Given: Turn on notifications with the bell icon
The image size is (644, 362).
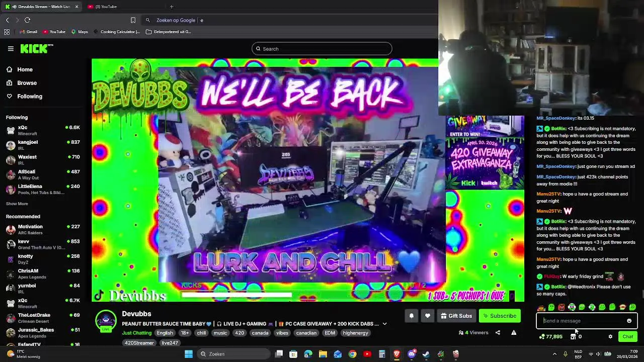Looking at the screenshot, I should pos(411,316).
